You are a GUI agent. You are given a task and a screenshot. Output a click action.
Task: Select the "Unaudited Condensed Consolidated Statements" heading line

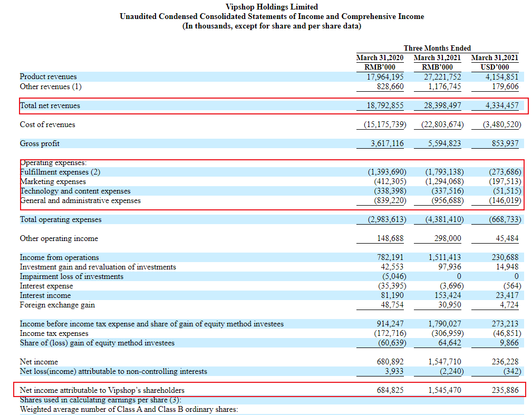[272, 16]
